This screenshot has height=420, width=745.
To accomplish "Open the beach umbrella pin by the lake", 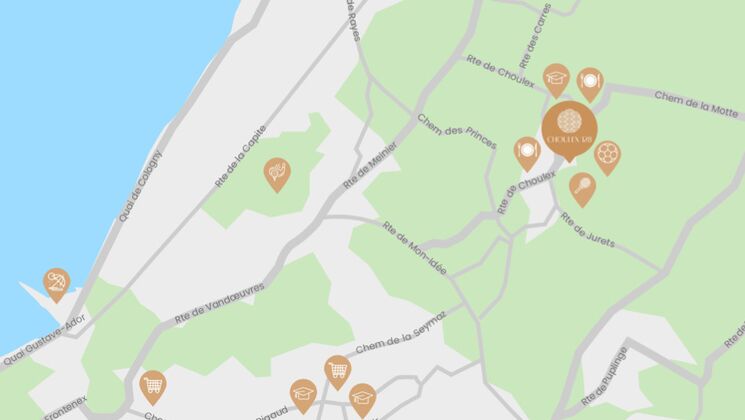I will (57, 285).
